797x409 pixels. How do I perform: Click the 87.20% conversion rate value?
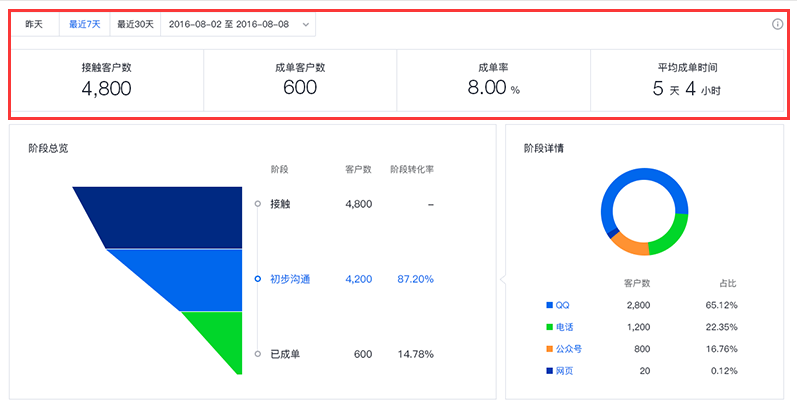(x=416, y=279)
